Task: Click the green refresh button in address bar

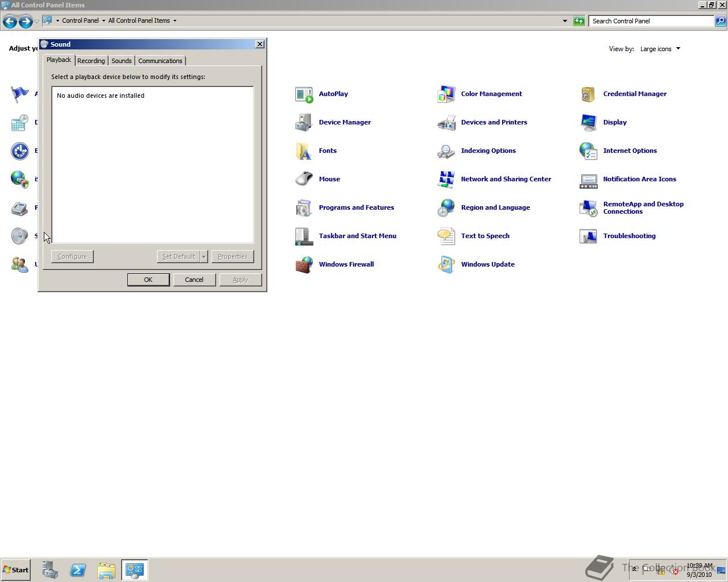Action: coord(579,21)
